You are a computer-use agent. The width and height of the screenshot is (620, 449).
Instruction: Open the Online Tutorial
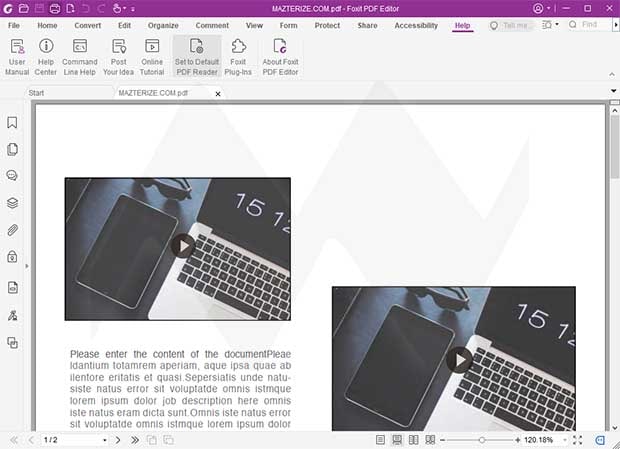[x=152, y=57]
